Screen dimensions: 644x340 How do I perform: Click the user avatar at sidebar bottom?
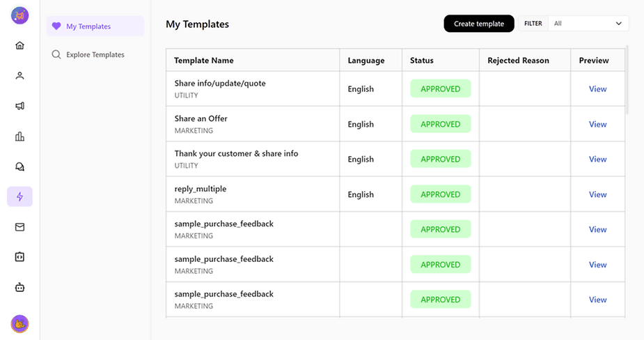[19, 323]
